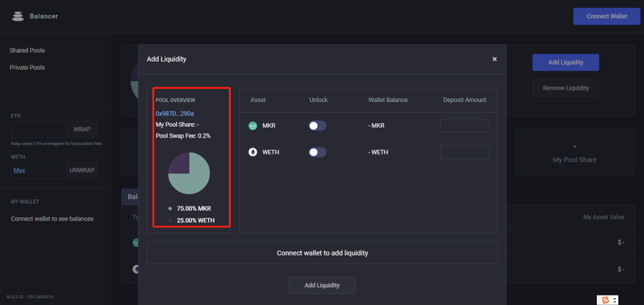Click the Max link in WETH field
644x305 pixels.
coord(19,170)
